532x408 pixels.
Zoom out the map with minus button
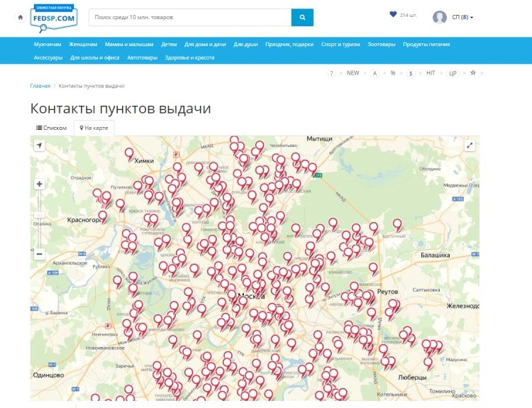pos(40,254)
